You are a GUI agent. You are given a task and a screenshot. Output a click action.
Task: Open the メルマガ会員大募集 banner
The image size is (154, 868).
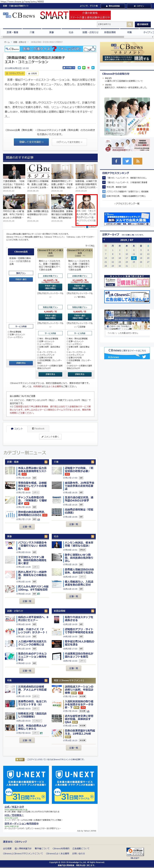pyautogui.click(x=127, y=219)
